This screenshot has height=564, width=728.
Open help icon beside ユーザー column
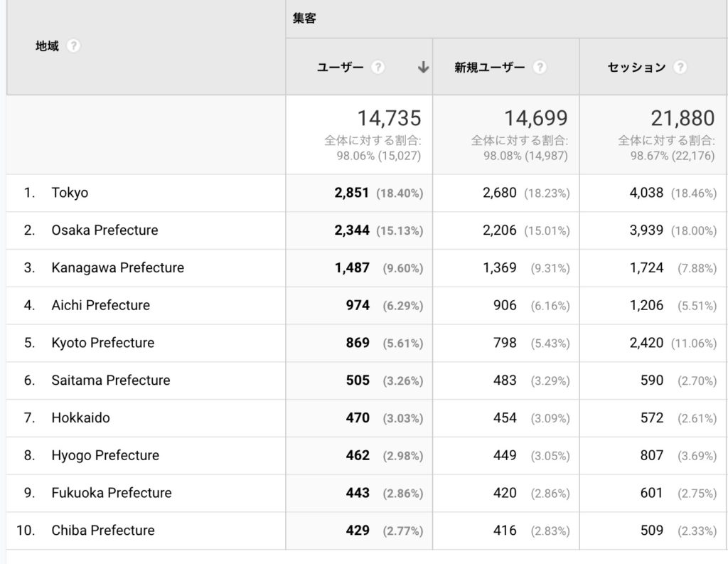pyautogui.click(x=378, y=68)
